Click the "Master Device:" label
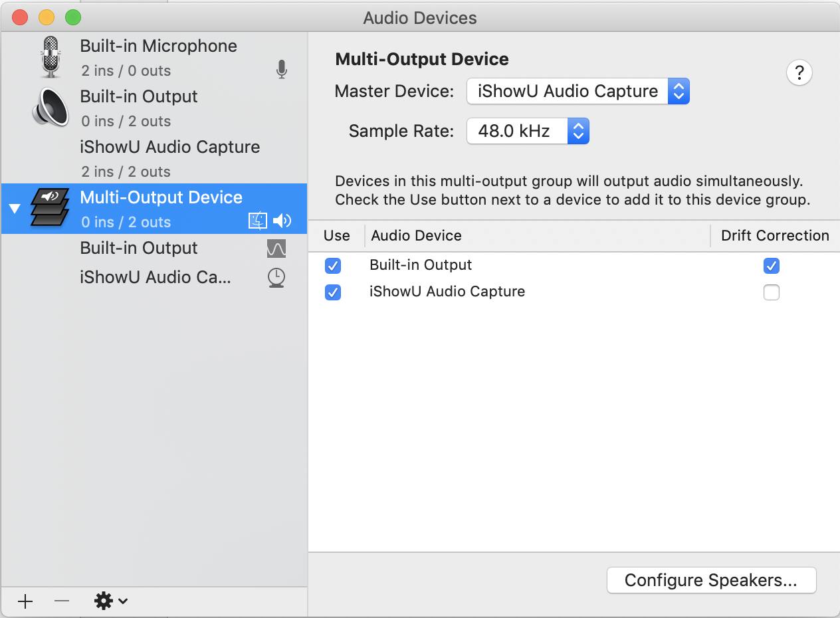Image resolution: width=840 pixels, height=618 pixels. [395, 91]
